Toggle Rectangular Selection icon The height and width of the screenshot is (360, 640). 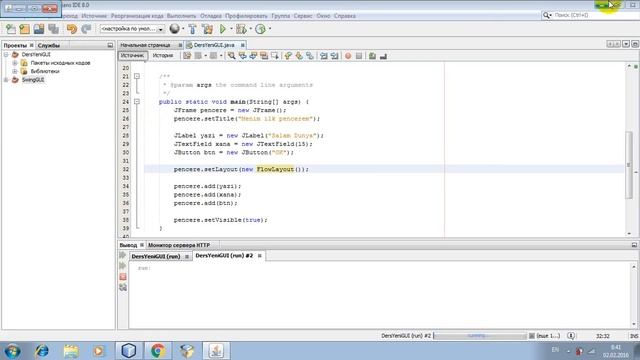click(x=275, y=56)
